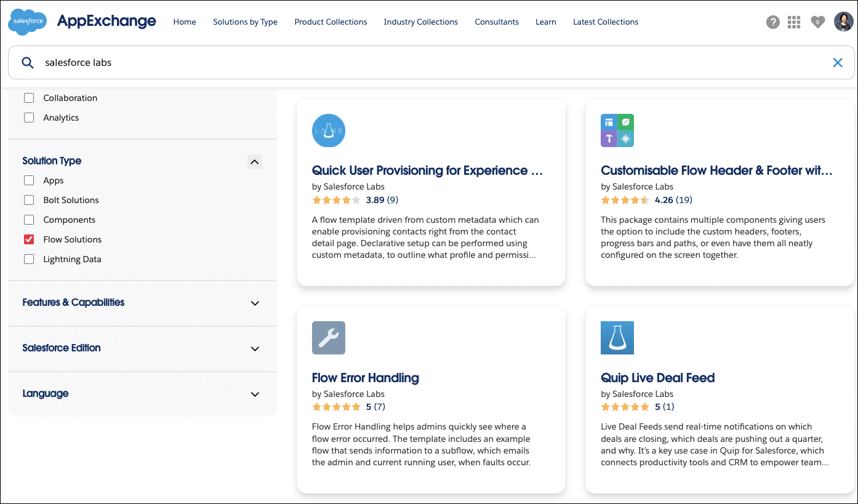
Task: Click star rating of Flow Error Handling
Action: [x=336, y=407]
